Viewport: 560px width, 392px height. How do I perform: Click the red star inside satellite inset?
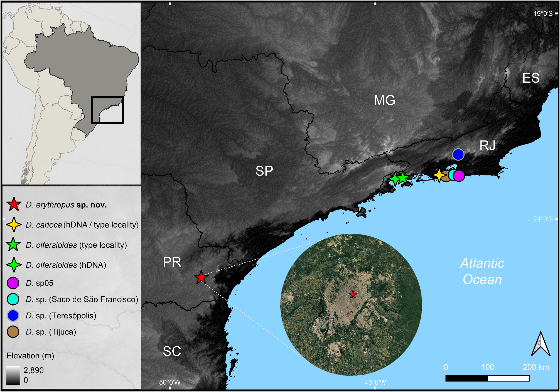[353, 294]
